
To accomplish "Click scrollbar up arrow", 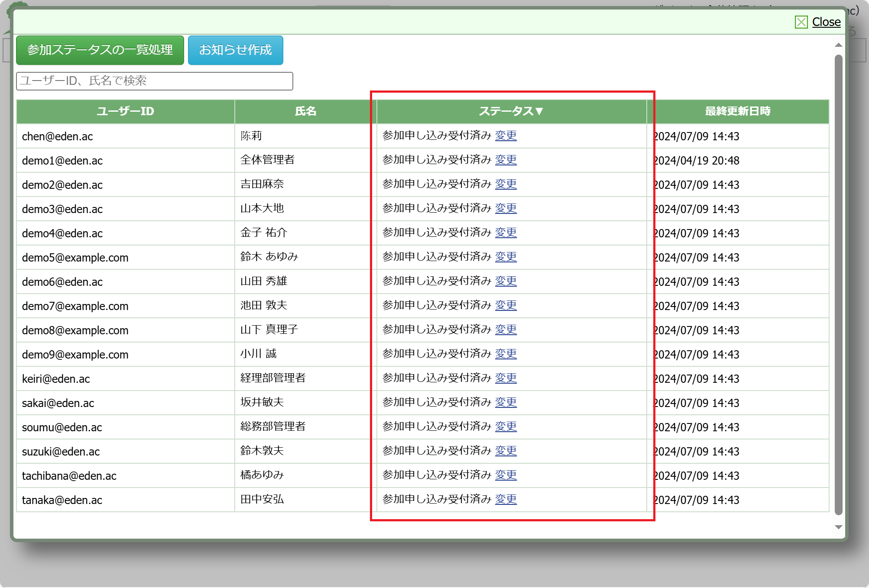I will (838, 45).
